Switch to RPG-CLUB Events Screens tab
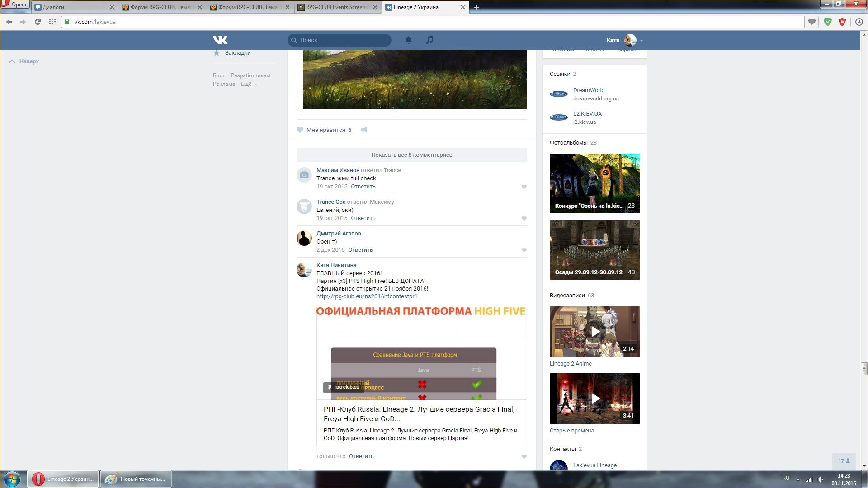Viewport: 868px width, 488px height. point(336,7)
